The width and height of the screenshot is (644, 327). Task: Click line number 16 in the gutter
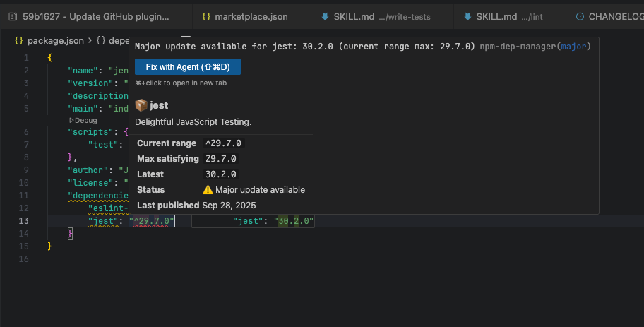[x=24, y=259]
